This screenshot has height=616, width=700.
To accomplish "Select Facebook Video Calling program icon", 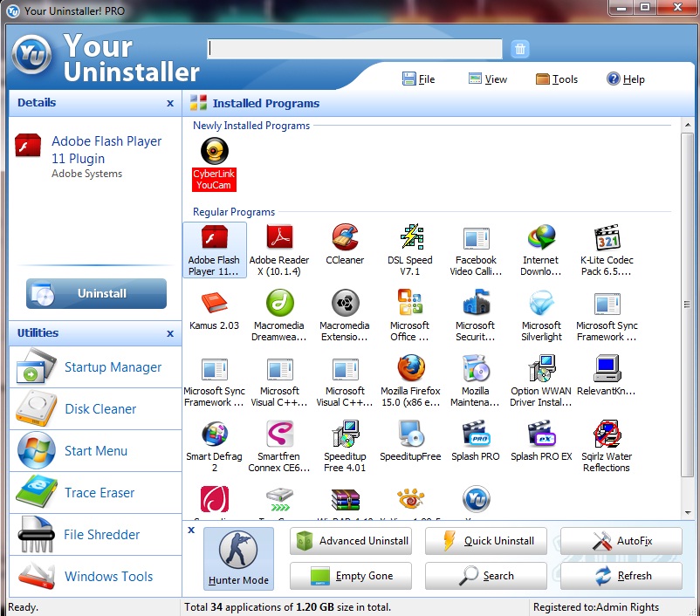I will [x=476, y=238].
